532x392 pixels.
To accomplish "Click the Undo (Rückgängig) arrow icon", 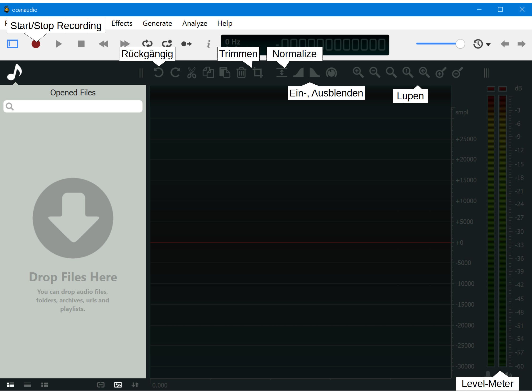I will pyautogui.click(x=158, y=73).
